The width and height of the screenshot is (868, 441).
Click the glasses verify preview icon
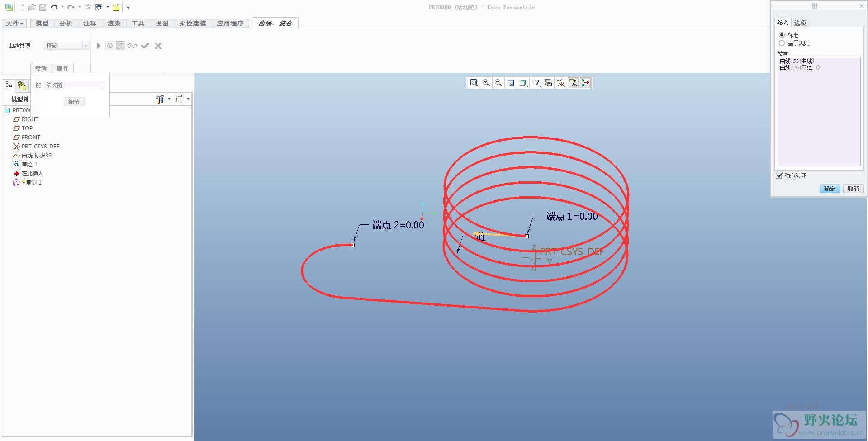pos(132,46)
